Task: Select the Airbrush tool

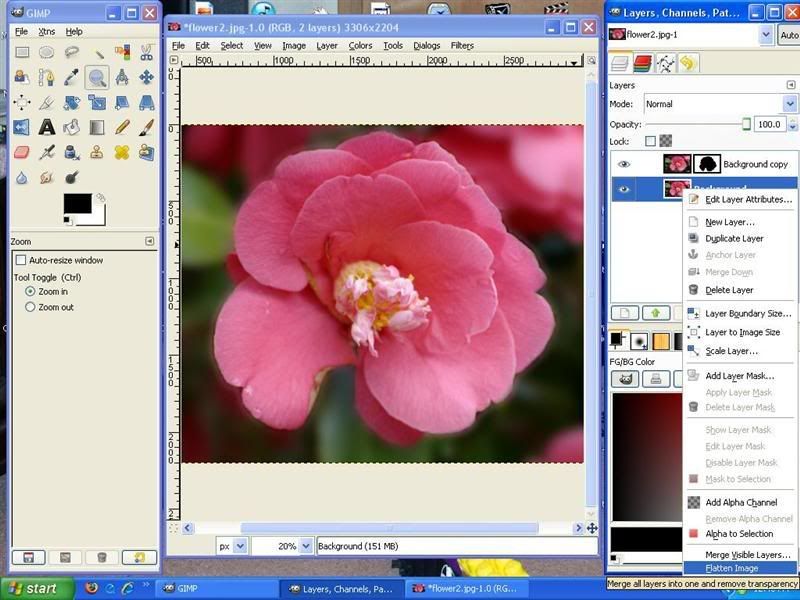Action: pos(46,152)
